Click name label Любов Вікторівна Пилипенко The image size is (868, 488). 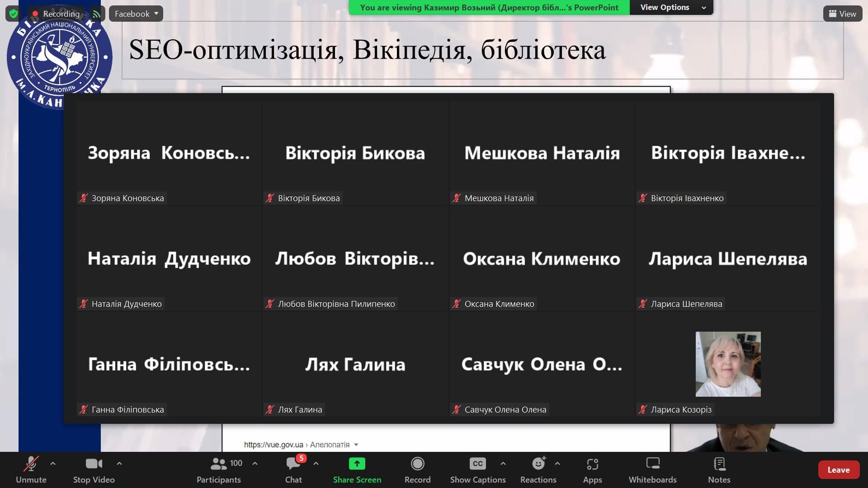click(x=336, y=304)
